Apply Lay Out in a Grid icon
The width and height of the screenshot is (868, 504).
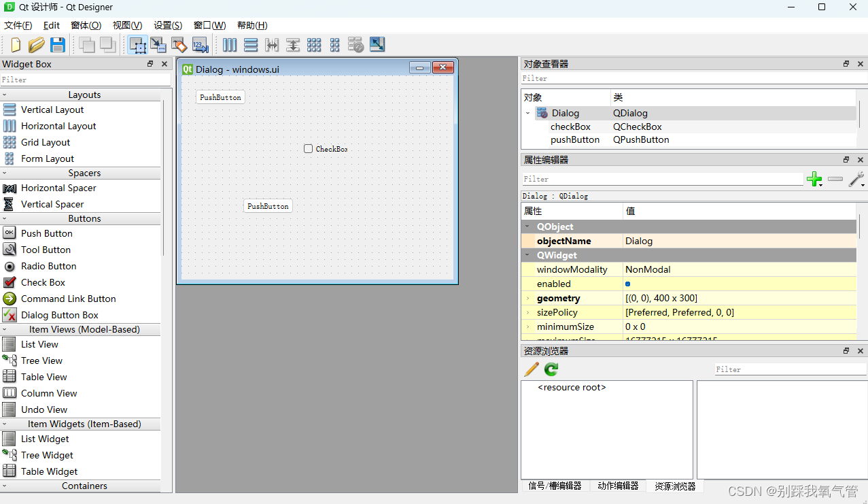314,45
